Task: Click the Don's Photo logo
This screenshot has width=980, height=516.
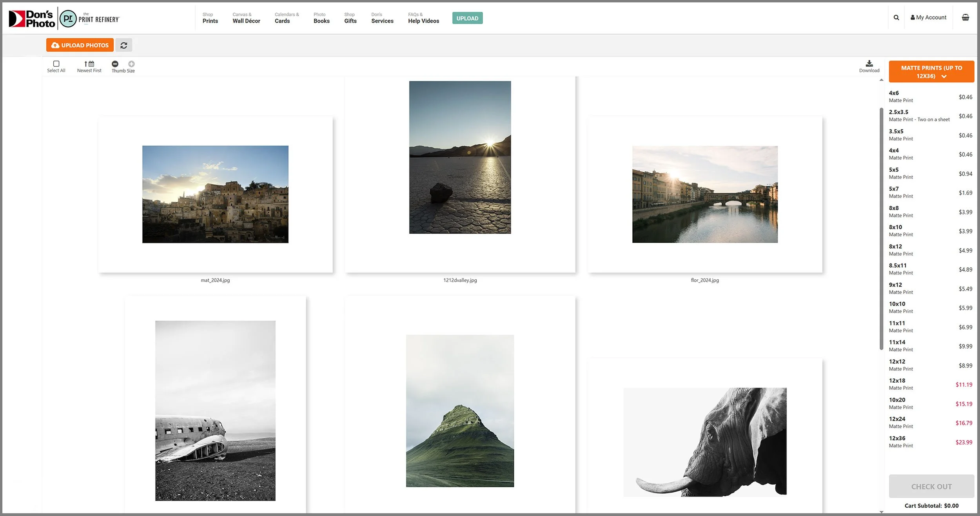Action: coord(32,19)
